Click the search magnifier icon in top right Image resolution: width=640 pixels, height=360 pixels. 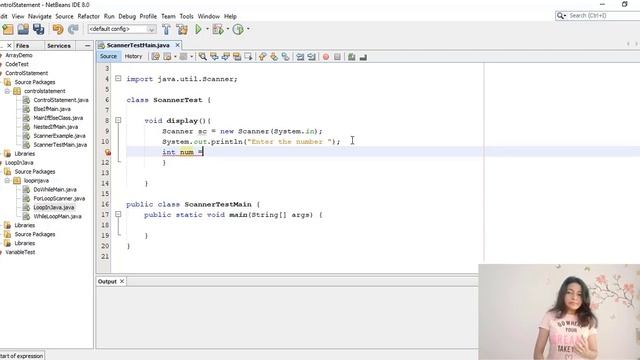click(x=561, y=16)
